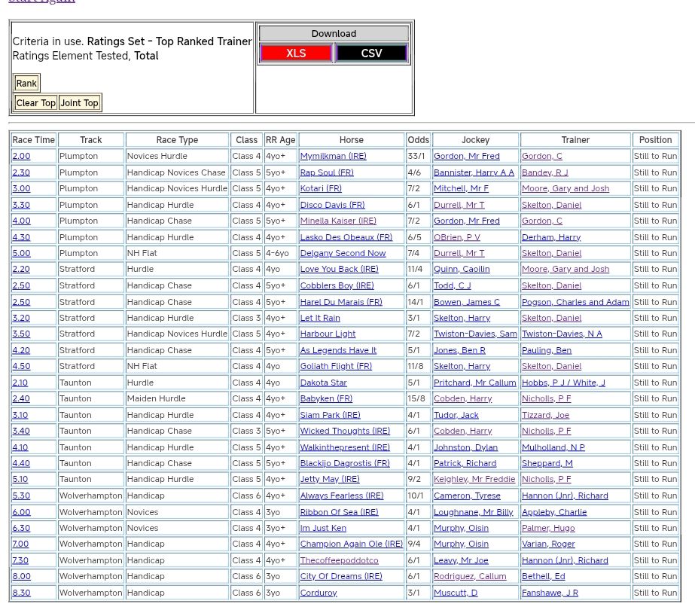695x616 pixels.
Task: Open horse Harbour Light link
Action: click(328, 334)
